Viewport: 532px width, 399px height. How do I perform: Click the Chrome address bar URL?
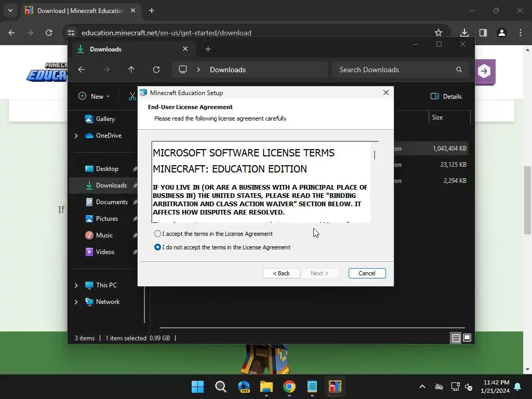pos(166,33)
